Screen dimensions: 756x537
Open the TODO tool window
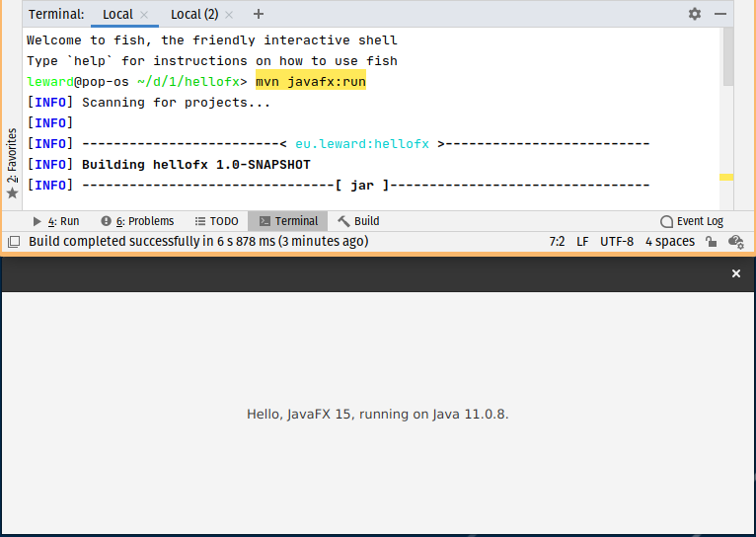(216, 221)
